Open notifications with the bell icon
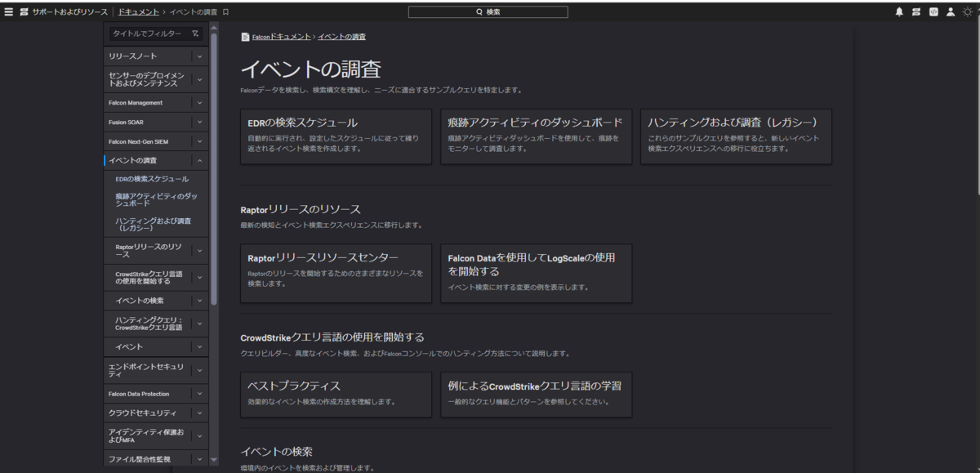Viewport: 980px width, 473px height. click(x=899, y=12)
